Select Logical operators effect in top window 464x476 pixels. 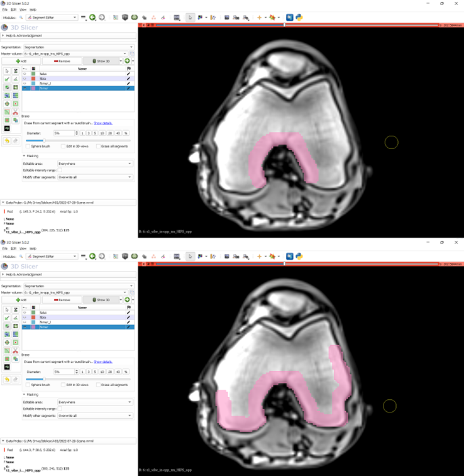click(16, 120)
